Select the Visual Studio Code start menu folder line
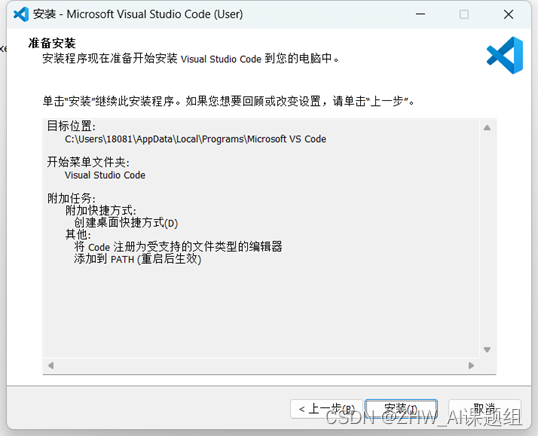This screenshot has height=436, width=538. tap(105, 175)
